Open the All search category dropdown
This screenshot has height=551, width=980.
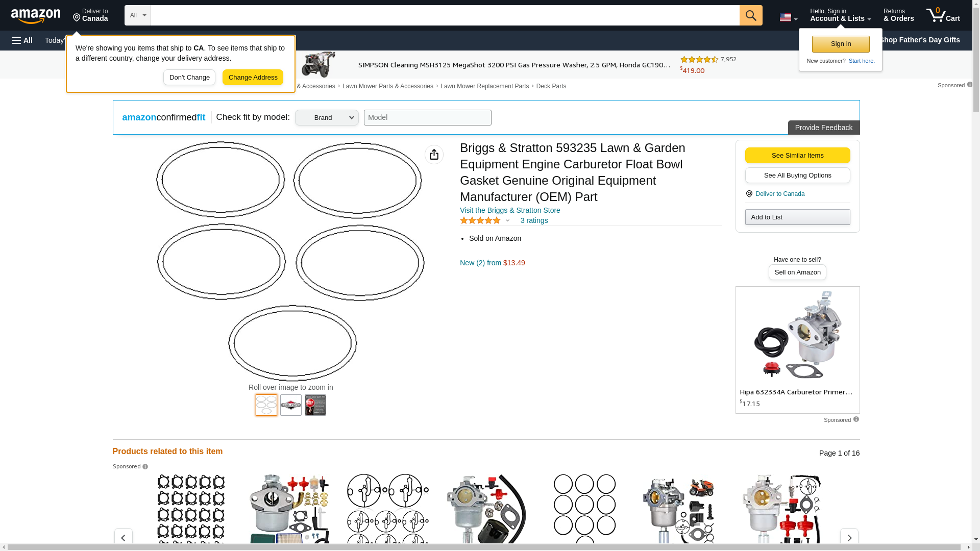pyautogui.click(x=138, y=15)
